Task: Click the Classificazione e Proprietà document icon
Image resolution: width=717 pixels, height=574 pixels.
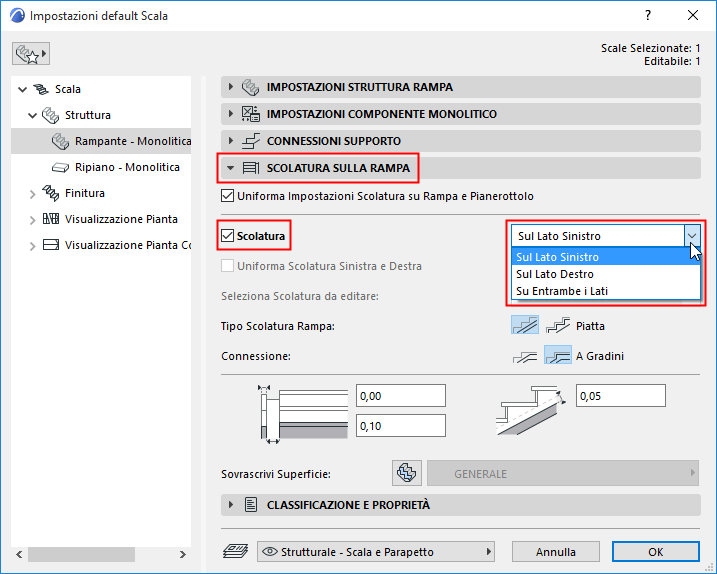Action: [x=251, y=504]
